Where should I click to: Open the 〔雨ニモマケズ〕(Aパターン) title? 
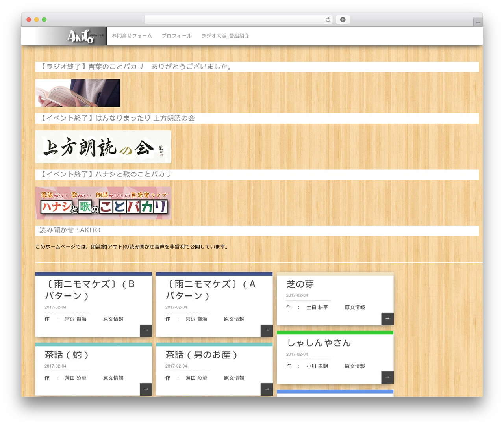211,290
